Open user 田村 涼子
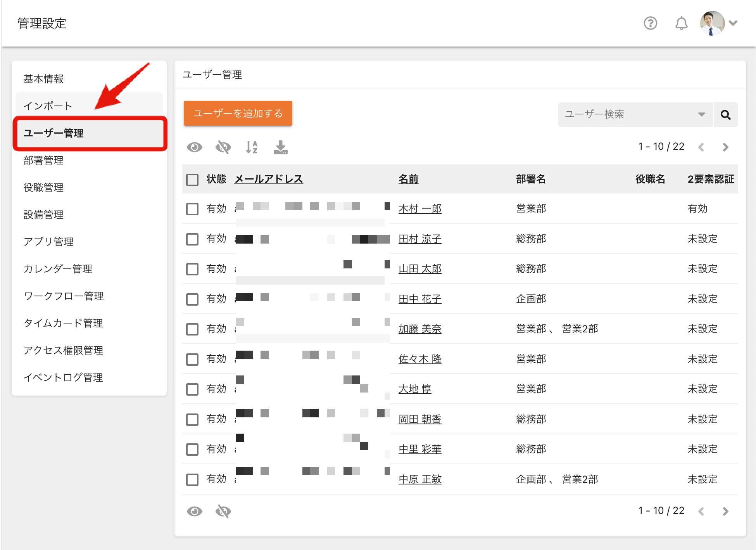Screen dimensions: 756x550 420,239
